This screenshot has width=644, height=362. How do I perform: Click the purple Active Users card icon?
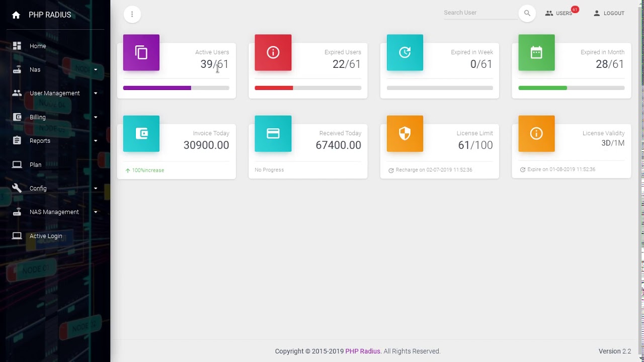pos(141,52)
